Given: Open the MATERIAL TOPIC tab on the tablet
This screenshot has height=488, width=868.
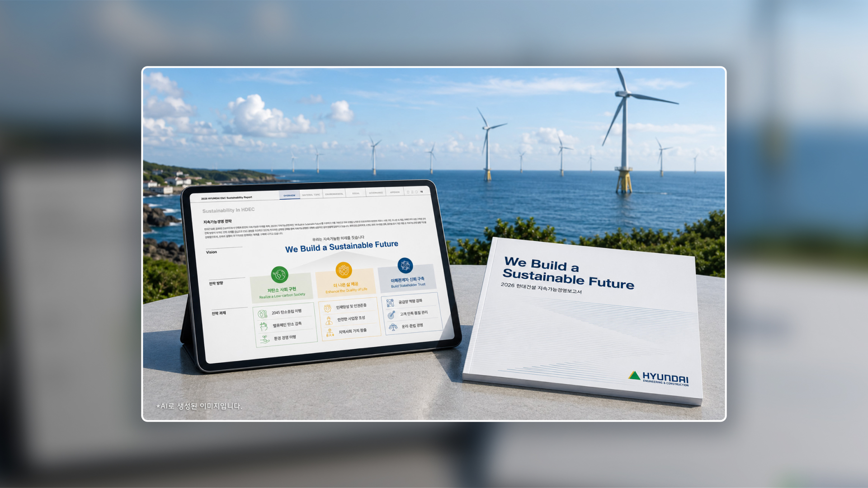Looking at the screenshot, I should 311,195.
